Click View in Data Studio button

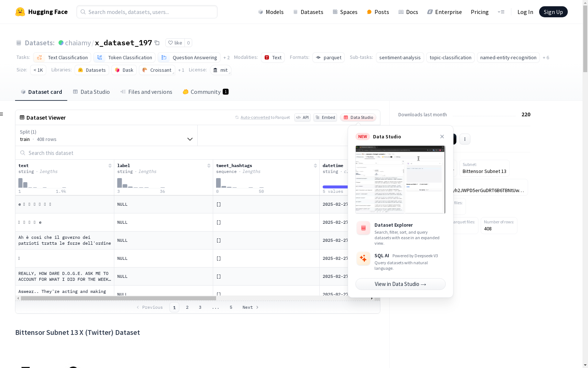tap(401, 284)
